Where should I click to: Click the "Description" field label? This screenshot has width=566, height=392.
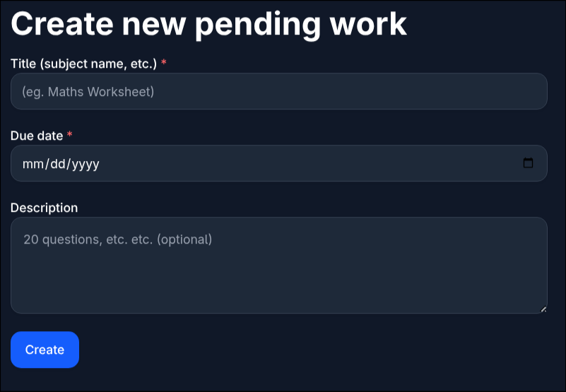point(44,208)
